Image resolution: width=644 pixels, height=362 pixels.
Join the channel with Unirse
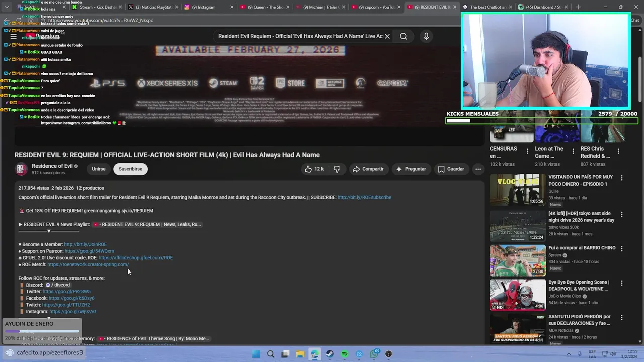point(99,169)
